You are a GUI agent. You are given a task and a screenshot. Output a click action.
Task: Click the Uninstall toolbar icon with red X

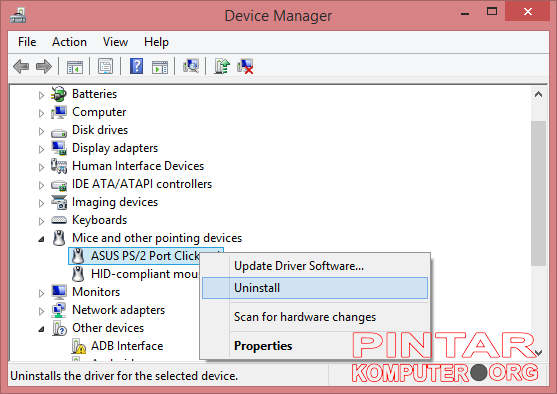pyautogui.click(x=245, y=66)
